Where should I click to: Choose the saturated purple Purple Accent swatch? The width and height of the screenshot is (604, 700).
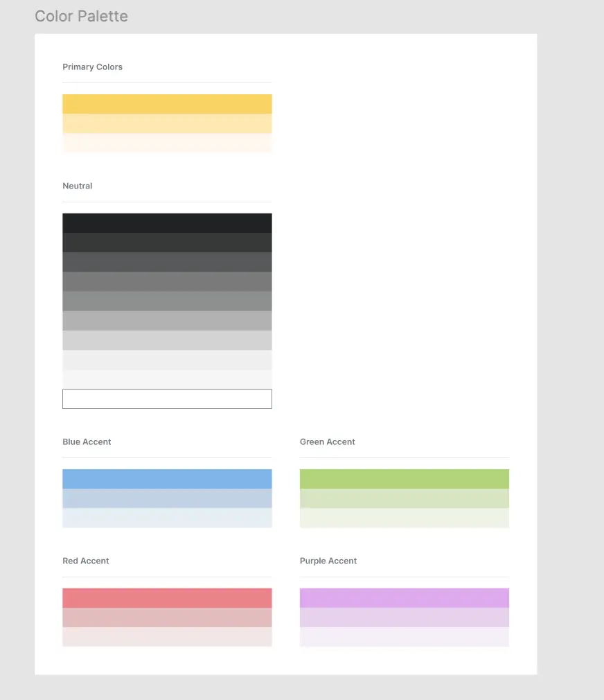(x=404, y=598)
